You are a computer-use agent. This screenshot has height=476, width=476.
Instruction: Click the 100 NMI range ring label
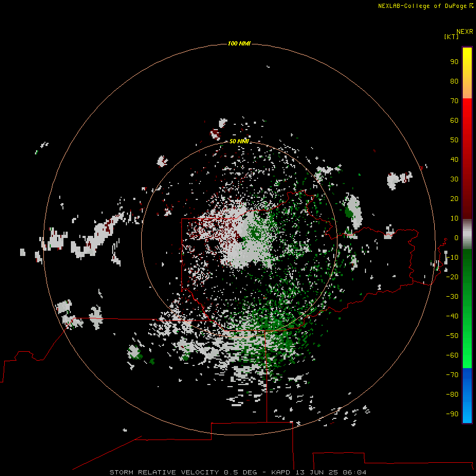(x=239, y=43)
